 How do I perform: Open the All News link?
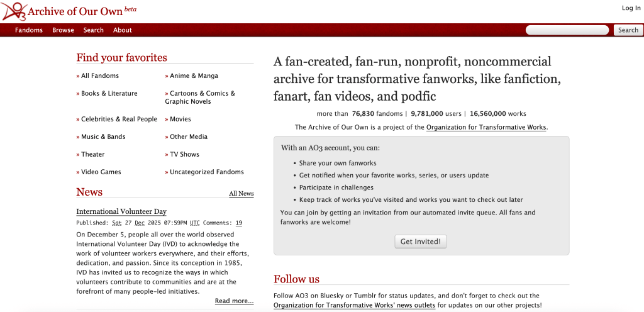tap(241, 194)
